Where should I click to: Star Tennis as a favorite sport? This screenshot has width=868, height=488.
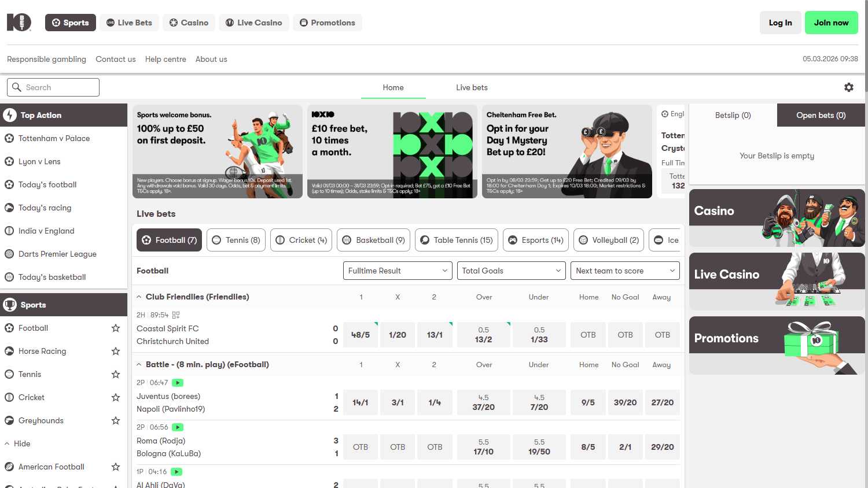click(115, 374)
